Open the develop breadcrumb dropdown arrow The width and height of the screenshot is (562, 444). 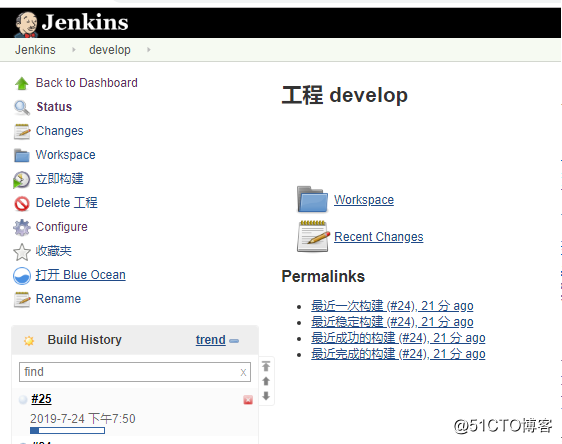click(148, 49)
